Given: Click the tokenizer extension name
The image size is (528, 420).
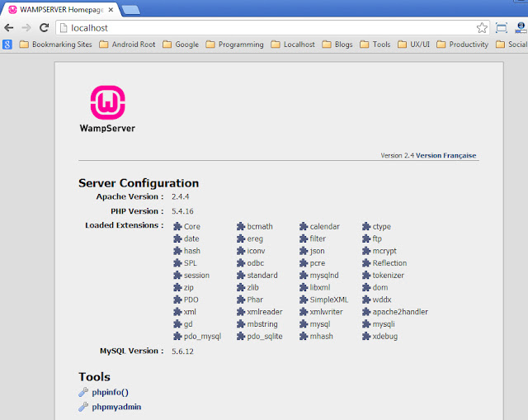Looking at the screenshot, I should (x=388, y=275).
